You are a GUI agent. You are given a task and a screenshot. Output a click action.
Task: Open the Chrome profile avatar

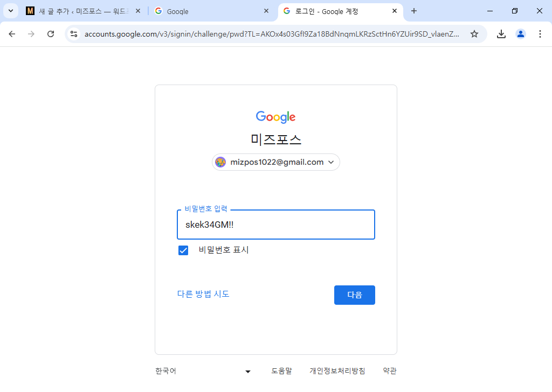pyautogui.click(x=520, y=34)
